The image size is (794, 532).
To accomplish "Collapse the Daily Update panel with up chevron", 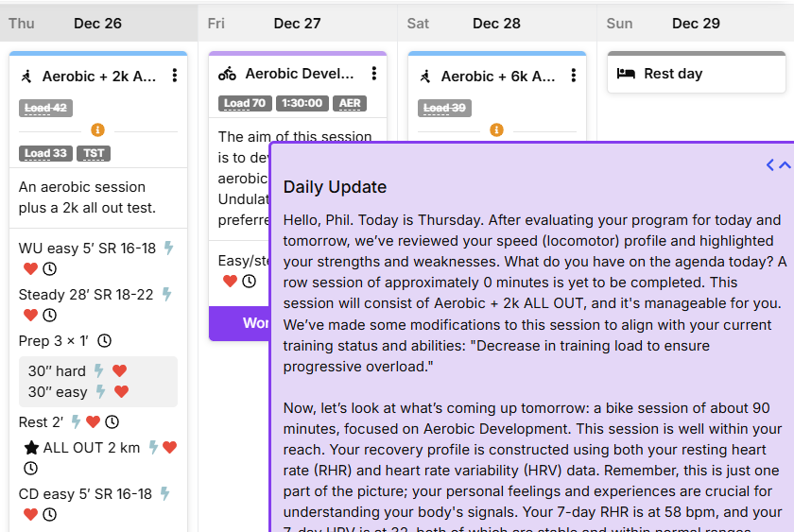I will tap(785, 165).
